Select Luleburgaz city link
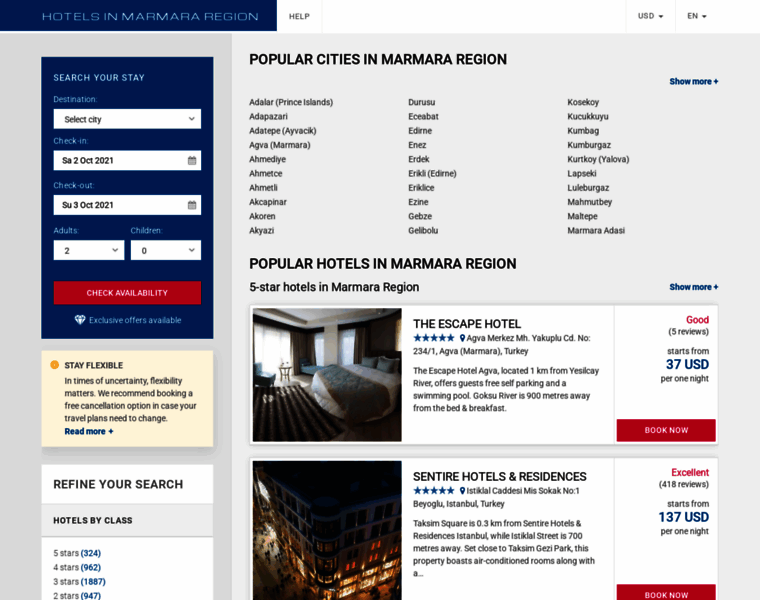The width and height of the screenshot is (760, 600). click(588, 188)
